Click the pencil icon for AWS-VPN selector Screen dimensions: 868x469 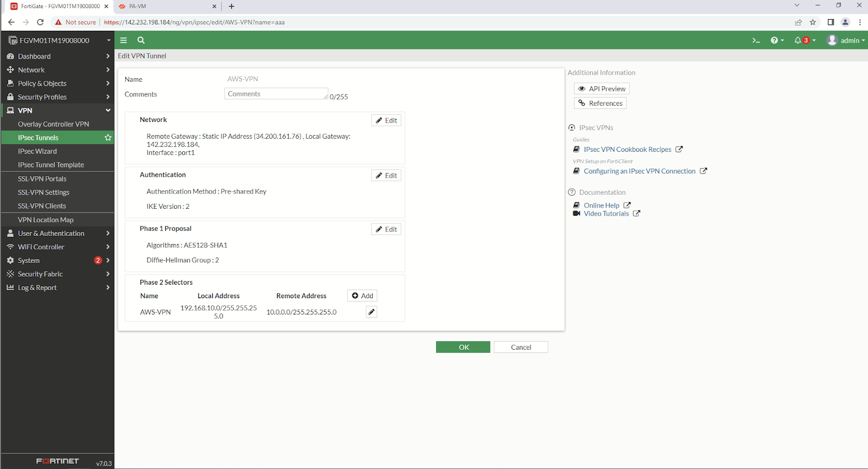(372, 312)
